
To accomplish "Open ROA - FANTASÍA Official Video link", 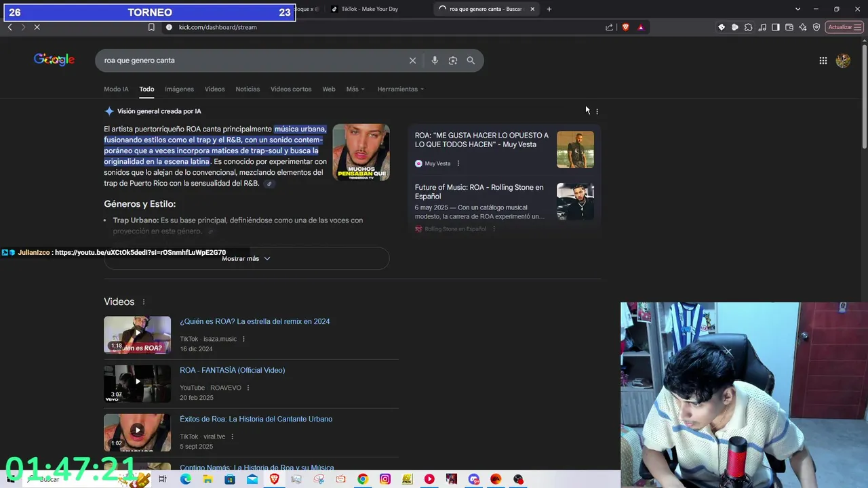I will pos(232,370).
